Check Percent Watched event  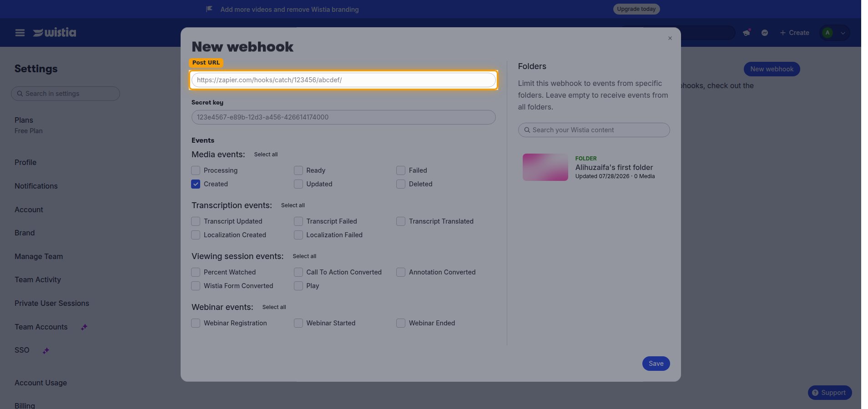tap(196, 272)
